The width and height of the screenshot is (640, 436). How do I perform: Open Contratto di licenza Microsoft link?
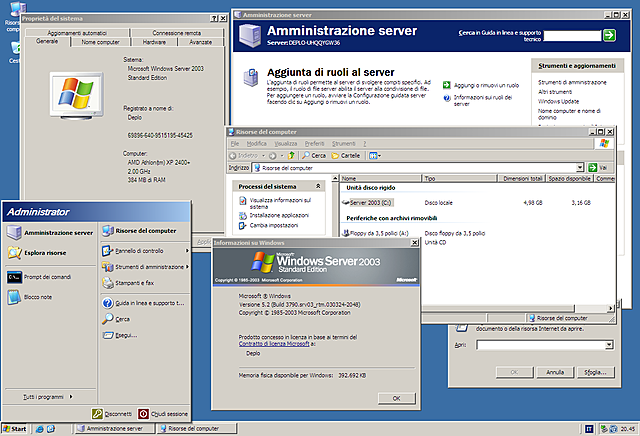(274, 344)
